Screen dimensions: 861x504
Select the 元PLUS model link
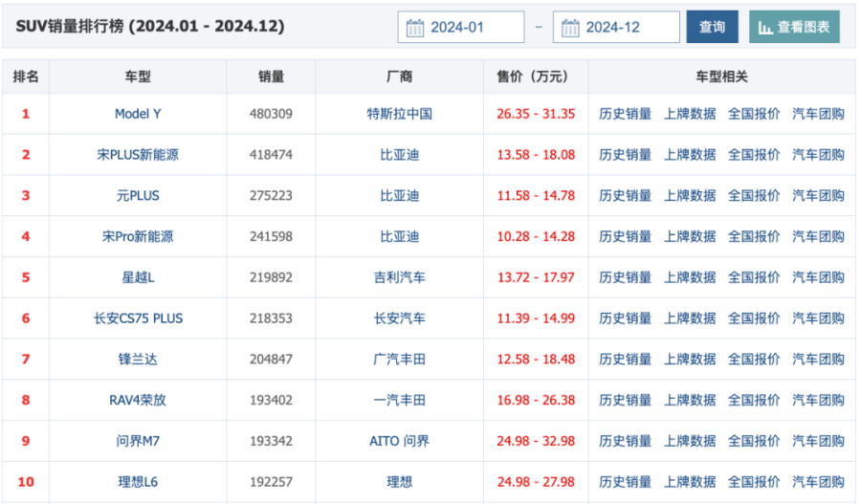(x=138, y=196)
